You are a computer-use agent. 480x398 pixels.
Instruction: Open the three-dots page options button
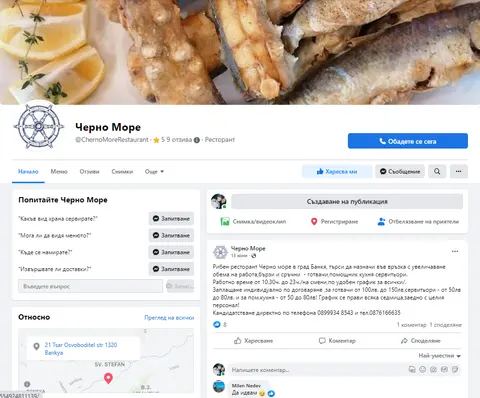(459, 171)
